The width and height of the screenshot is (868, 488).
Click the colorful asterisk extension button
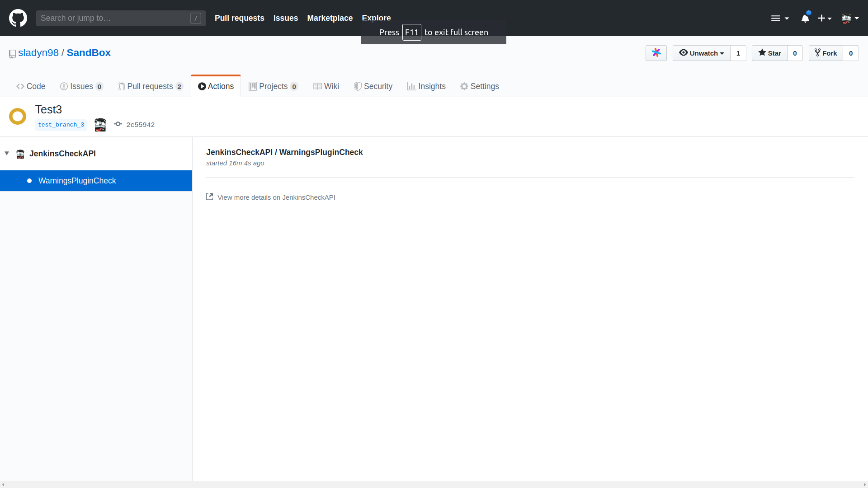tap(656, 53)
